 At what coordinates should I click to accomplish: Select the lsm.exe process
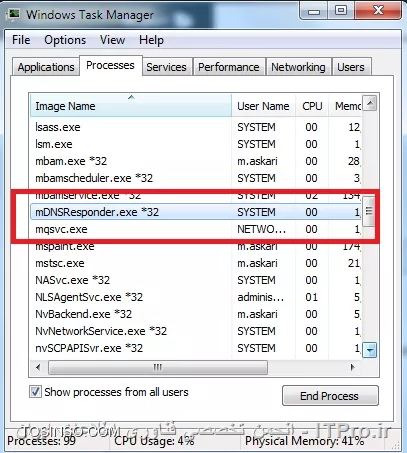point(196,144)
